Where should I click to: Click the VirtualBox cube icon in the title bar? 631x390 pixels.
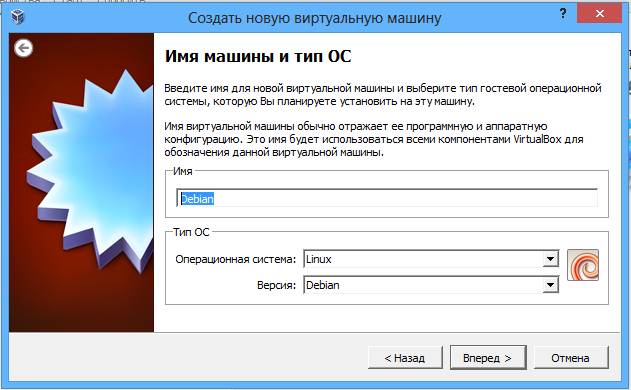point(17,17)
